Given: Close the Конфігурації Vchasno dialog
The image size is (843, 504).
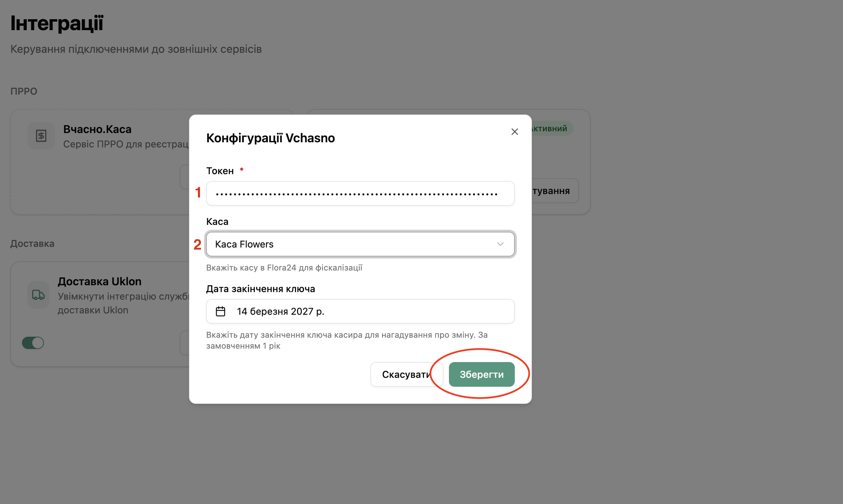Looking at the screenshot, I should click(514, 132).
